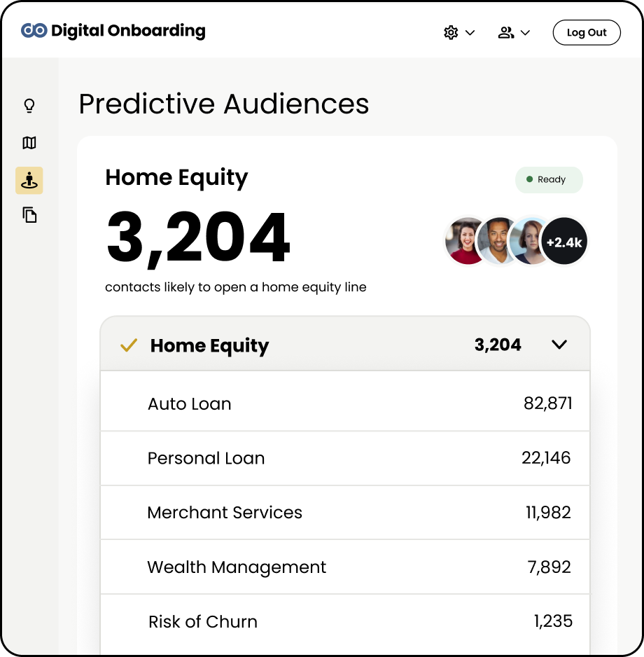Choose the Wealth Management option

[345, 567]
